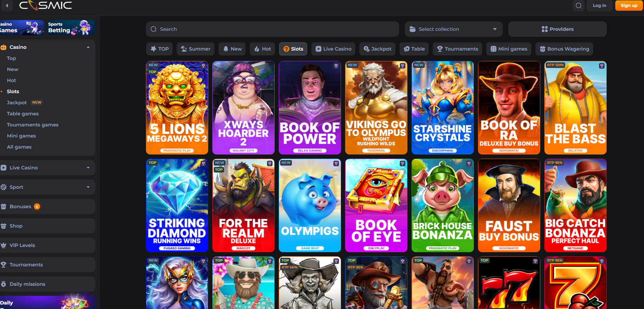Image resolution: width=644 pixels, height=309 pixels.
Task: Open the Faust Buy Bonus game
Action: point(509,205)
